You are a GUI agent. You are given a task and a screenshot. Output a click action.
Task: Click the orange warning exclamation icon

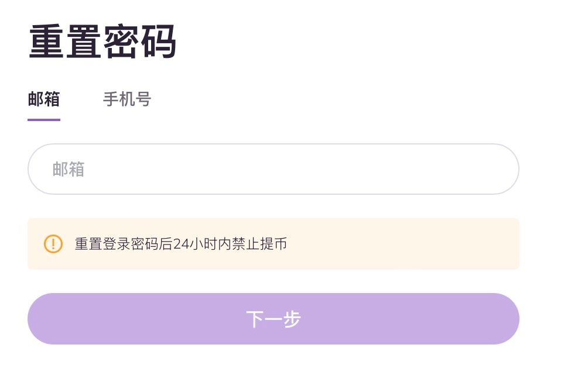(53, 244)
